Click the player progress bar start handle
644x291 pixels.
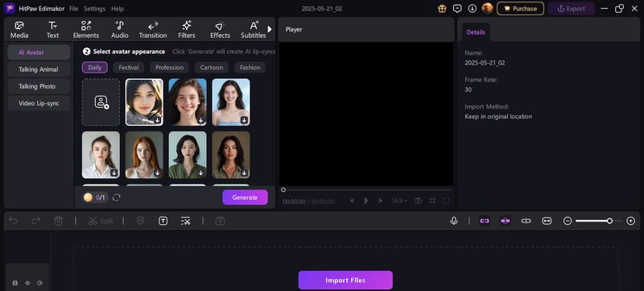click(x=283, y=189)
